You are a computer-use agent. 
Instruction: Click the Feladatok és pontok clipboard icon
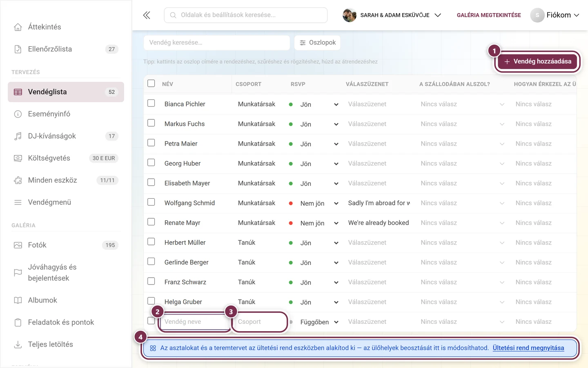(x=18, y=323)
